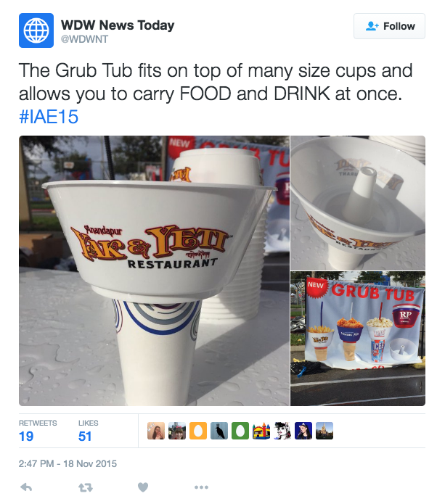The width and height of the screenshot is (445, 504).
Task: Click the orange egg avatar liker
Action: (x=198, y=431)
